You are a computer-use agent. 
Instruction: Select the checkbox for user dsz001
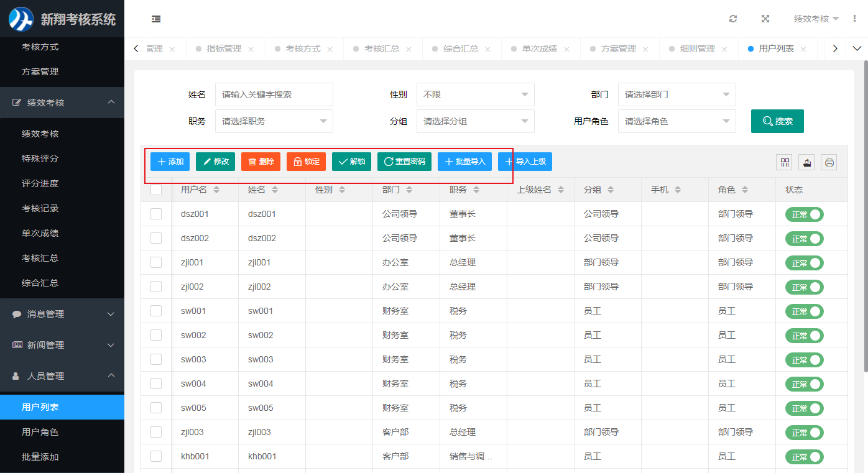click(156, 214)
